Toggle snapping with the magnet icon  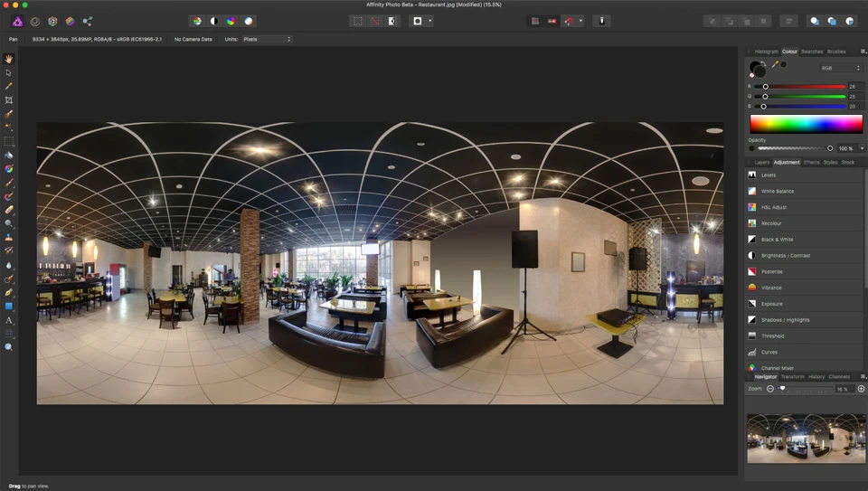coord(569,21)
